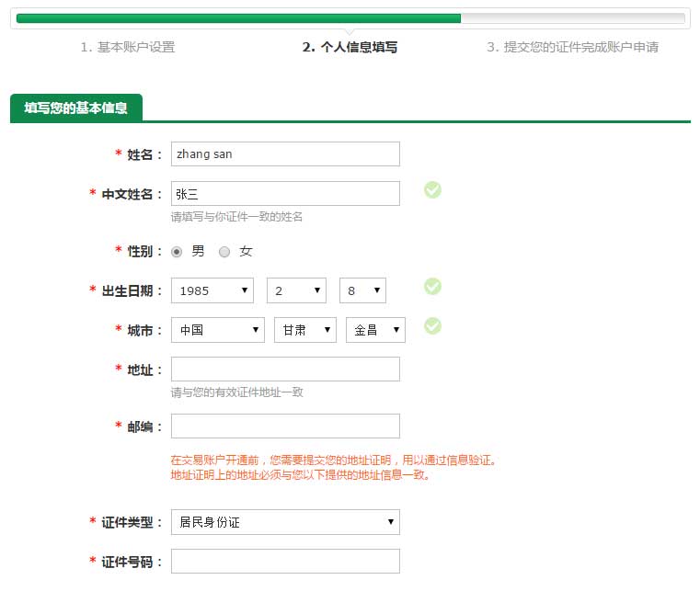
Task: Expand the 证件类型 dropdown showing 居民身份证
Action: click(285, 522)
